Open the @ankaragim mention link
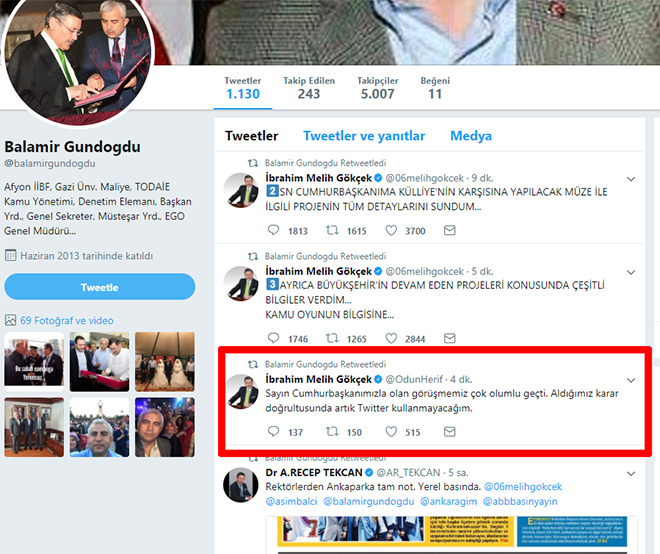 coord(449,501)
